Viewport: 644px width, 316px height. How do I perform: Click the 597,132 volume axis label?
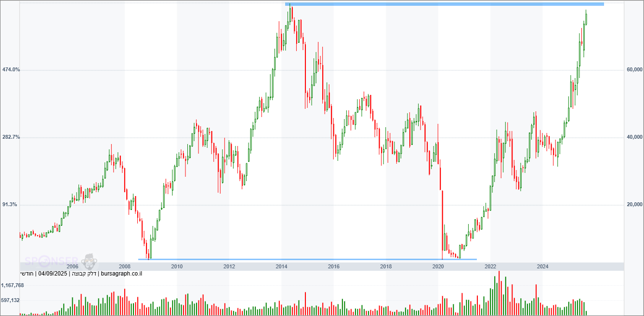pos(11,301)
